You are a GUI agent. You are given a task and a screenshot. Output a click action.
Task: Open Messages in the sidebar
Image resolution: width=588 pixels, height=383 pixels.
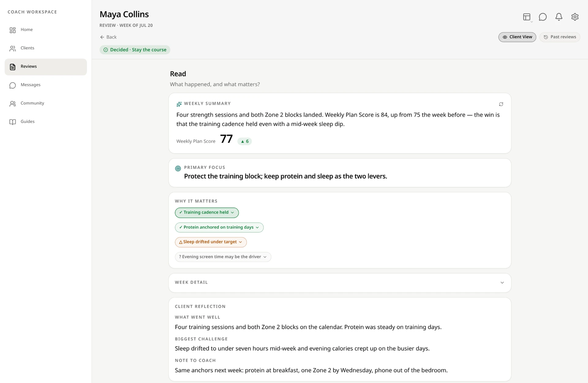[x=46, y=85]
